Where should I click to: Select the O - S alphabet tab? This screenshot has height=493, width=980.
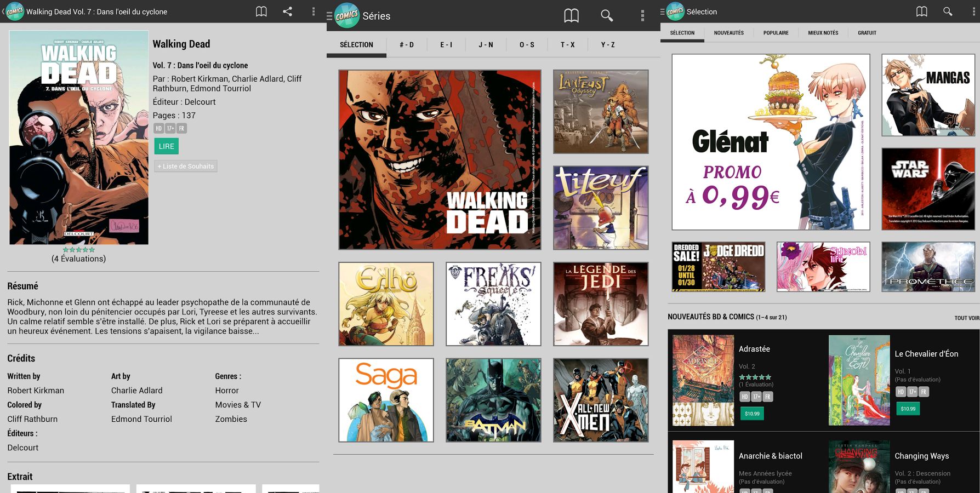[527, 45]
